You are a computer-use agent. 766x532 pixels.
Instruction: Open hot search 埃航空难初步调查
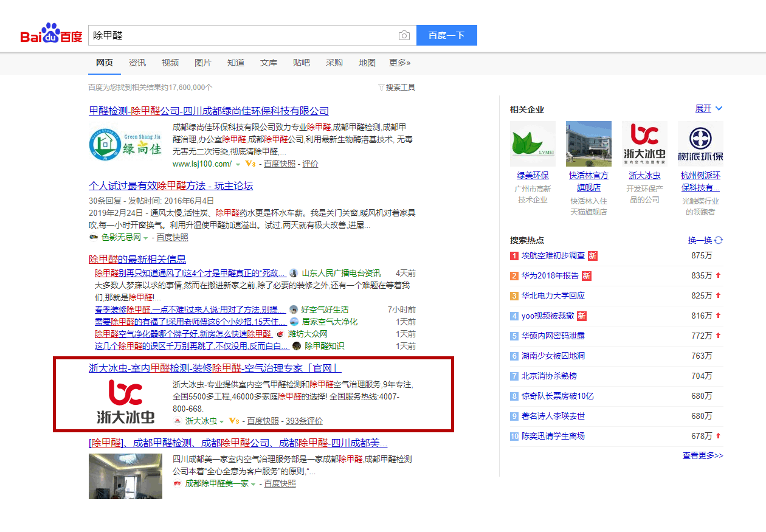[553, 255]
